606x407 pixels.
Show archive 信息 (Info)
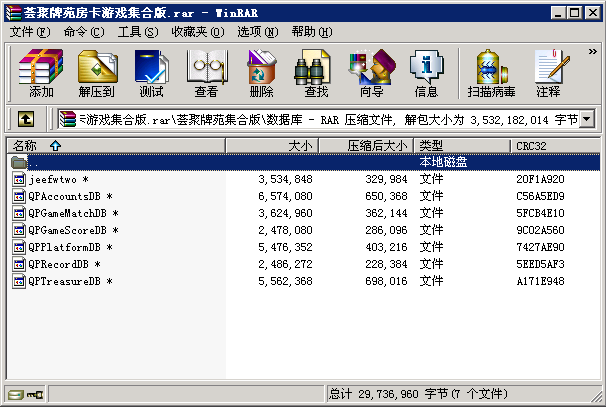tap(426, 74)
